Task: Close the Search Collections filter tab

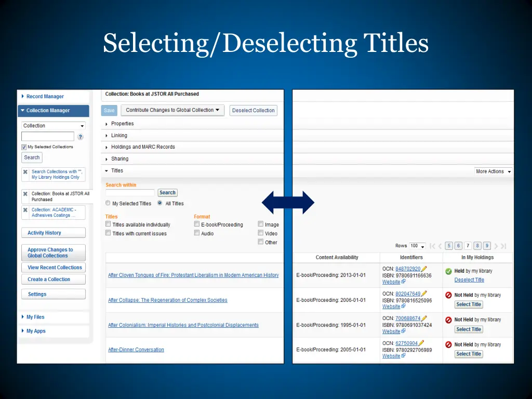Action: (25, 172)
